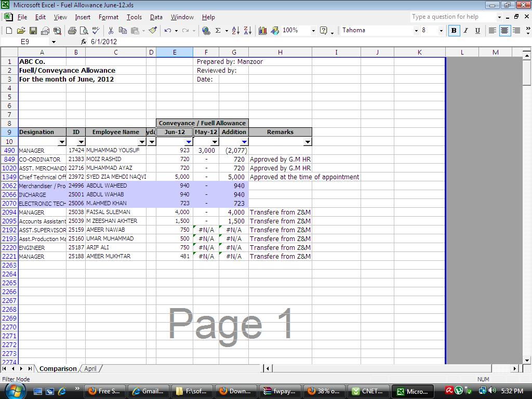Toggle Underline formatting button
The image size is (532, 399).
coord(477,31)
